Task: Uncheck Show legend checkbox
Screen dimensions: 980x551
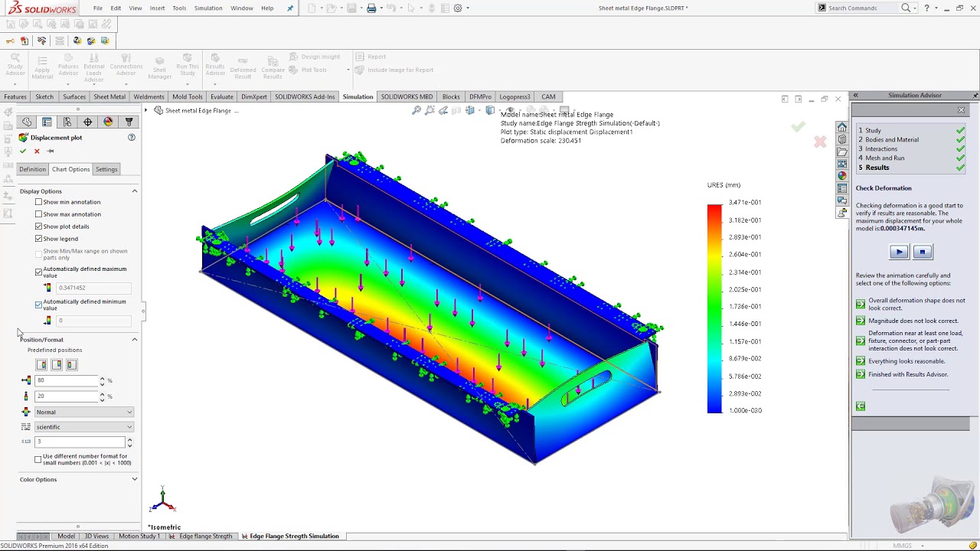Action: coord(39,239)
